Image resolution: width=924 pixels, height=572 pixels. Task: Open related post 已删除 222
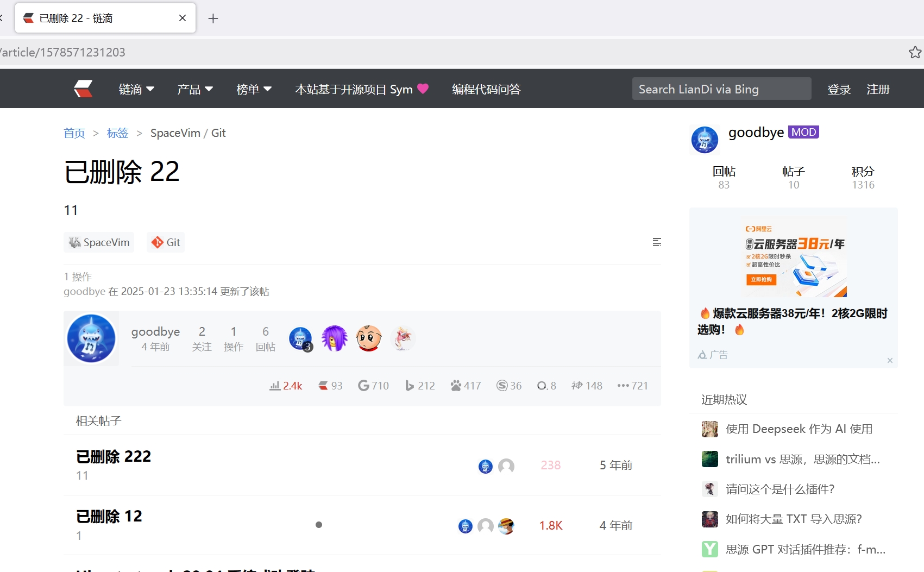point(114,456)
